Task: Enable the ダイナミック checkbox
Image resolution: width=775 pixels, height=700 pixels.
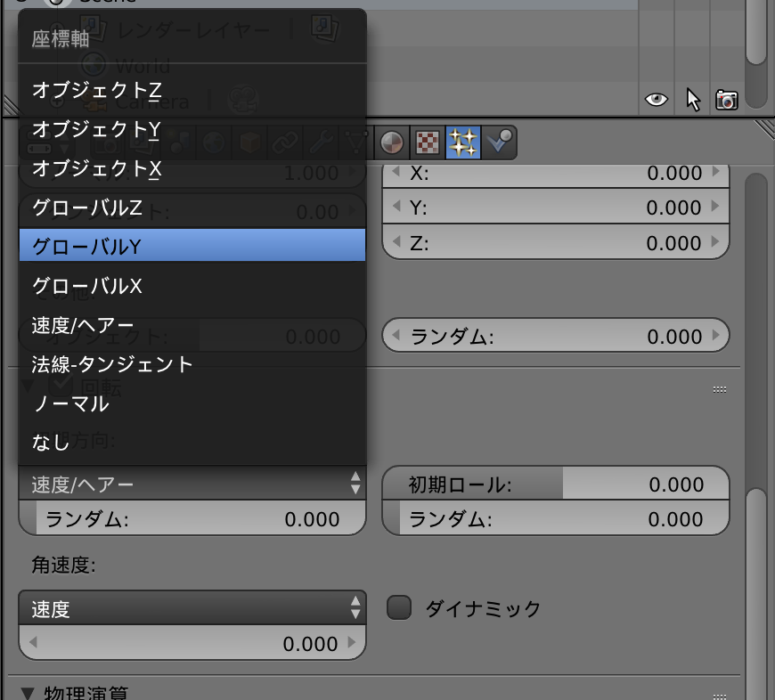Action: tap(399, 607)
